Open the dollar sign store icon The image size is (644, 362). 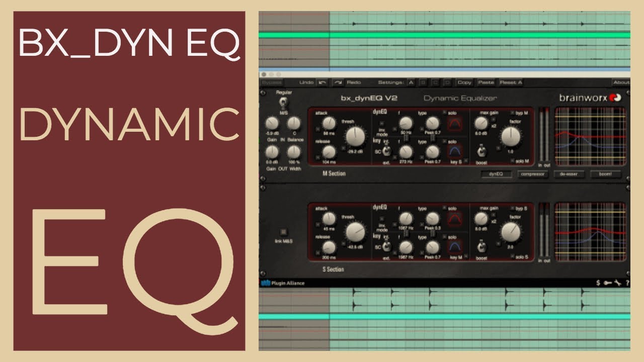[598, 283]
